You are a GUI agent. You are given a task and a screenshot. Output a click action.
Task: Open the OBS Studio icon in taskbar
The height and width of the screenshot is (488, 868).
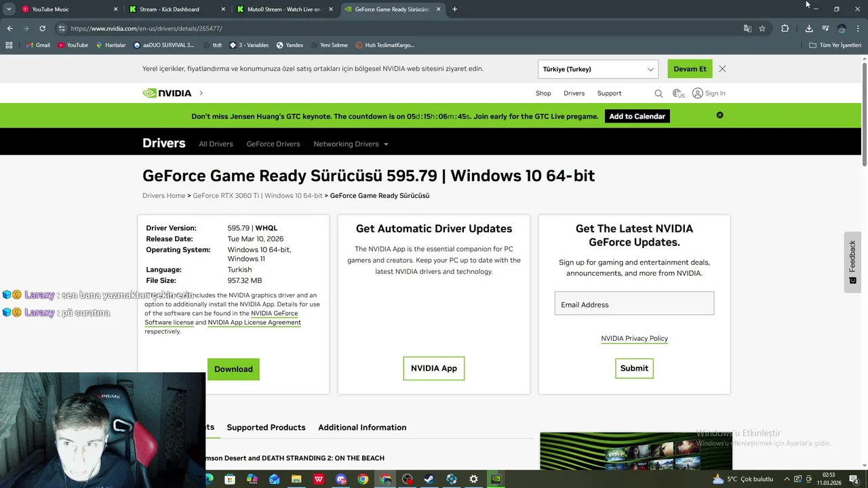(408, 479)
